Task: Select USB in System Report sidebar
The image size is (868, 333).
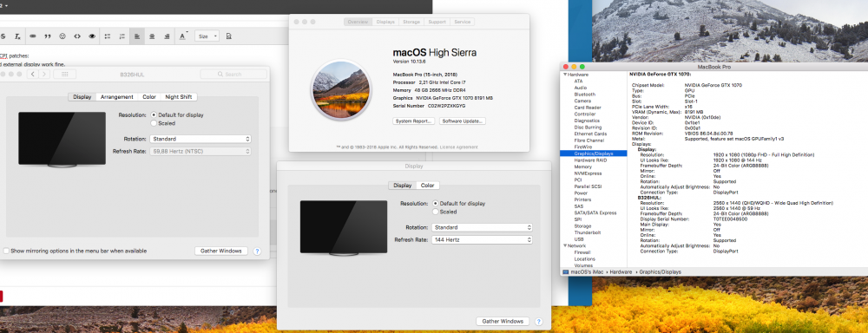Action: click(x=579, y=239)
